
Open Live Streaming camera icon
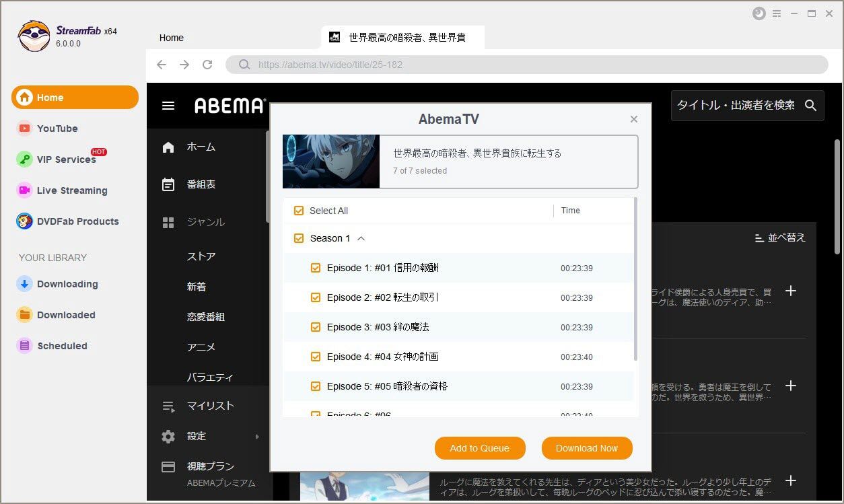(x=25, y=190)
